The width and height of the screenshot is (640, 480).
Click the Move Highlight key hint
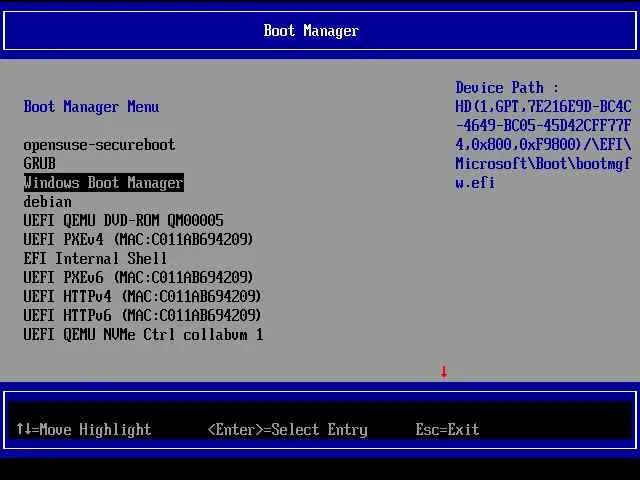tap(84, 430)
